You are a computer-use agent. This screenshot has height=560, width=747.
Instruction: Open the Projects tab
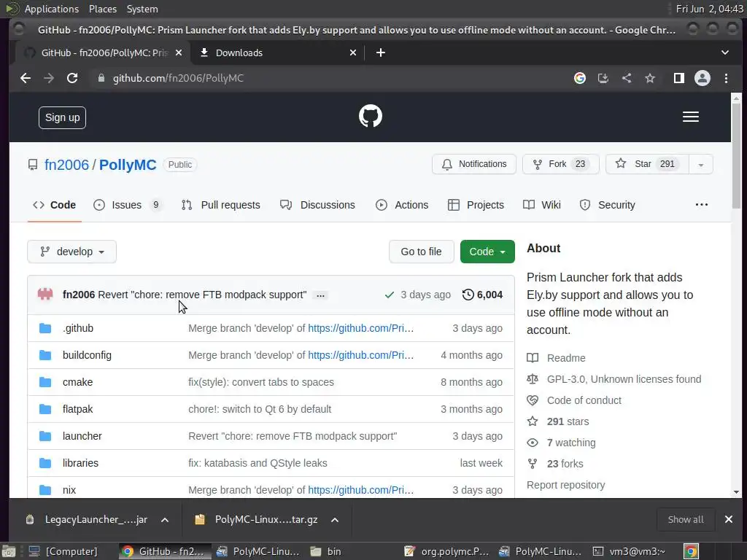[x=476, y=205]
